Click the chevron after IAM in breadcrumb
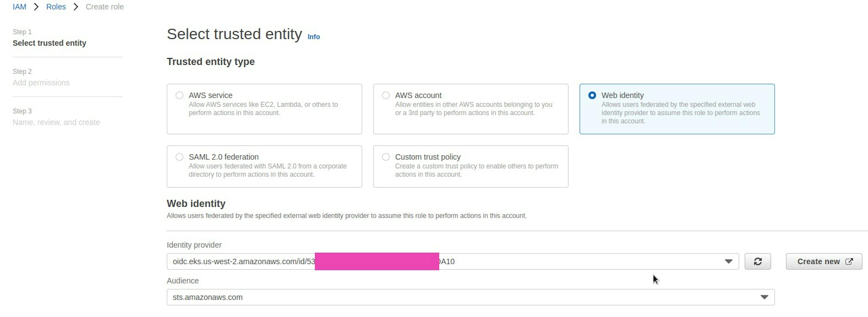This screenshot has width=868, height=317. (x=36, y=7)
